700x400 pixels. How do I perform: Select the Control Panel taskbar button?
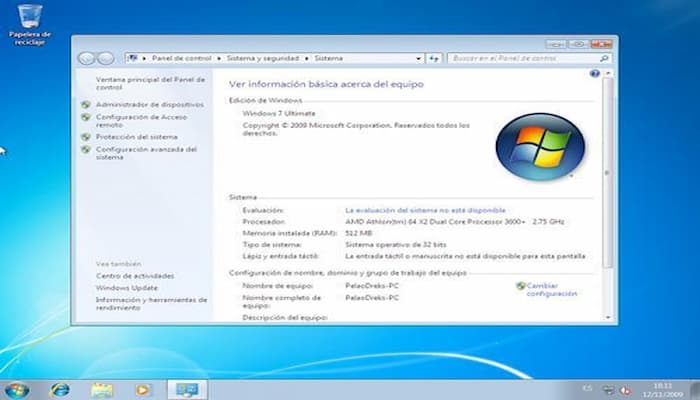tap(187, 390)
